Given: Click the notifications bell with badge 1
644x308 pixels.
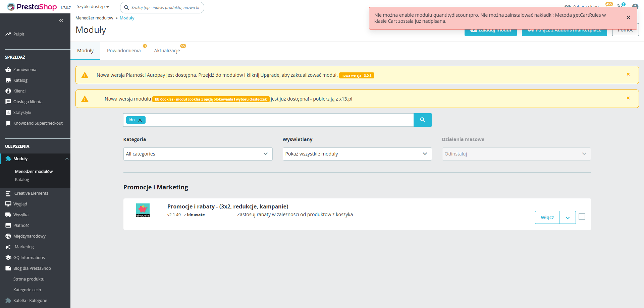Looking at the screenshot, I should coord(620,6).
